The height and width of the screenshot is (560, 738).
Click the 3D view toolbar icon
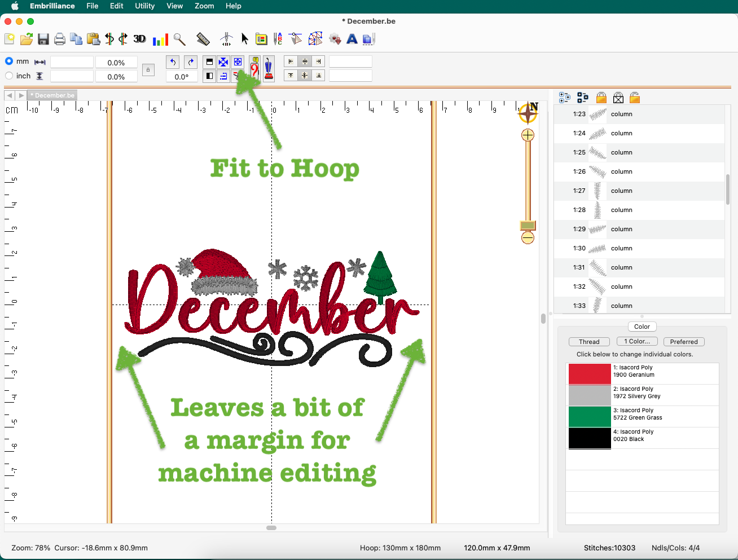point(139,39)
